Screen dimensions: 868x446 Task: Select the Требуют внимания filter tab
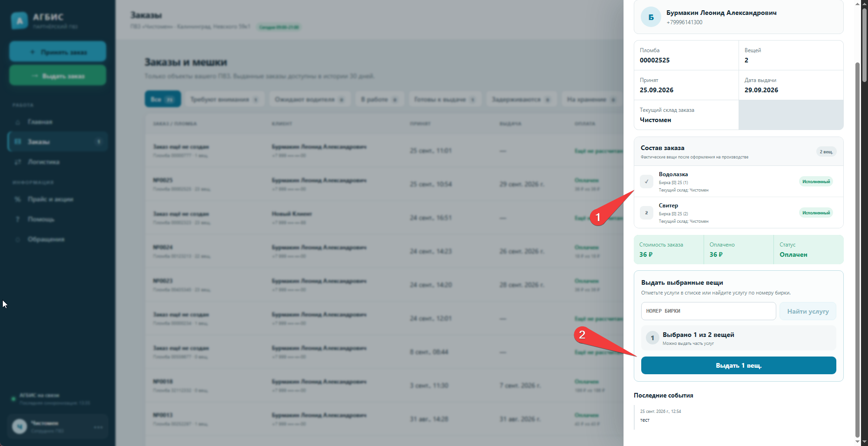click(224, 99)
